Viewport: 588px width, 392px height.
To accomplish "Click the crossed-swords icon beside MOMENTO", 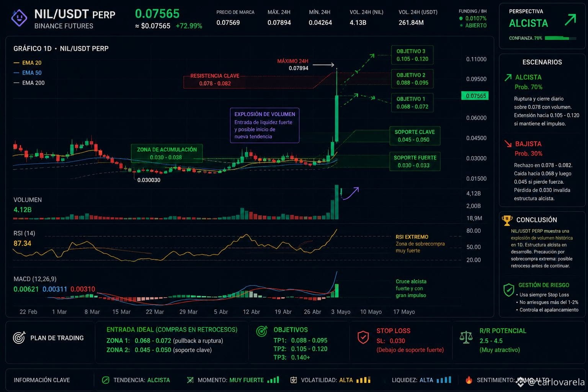I will (190, 380).
